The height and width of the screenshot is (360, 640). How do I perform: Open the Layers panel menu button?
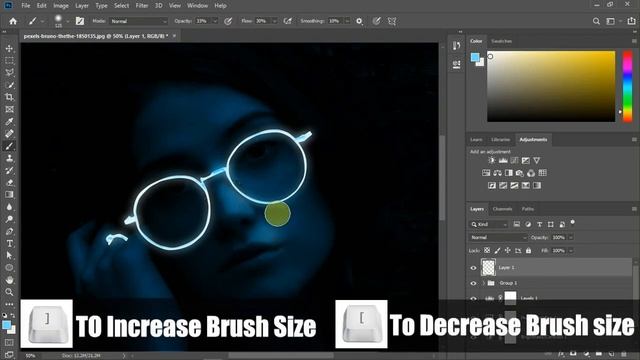click(x=634, y=209)
